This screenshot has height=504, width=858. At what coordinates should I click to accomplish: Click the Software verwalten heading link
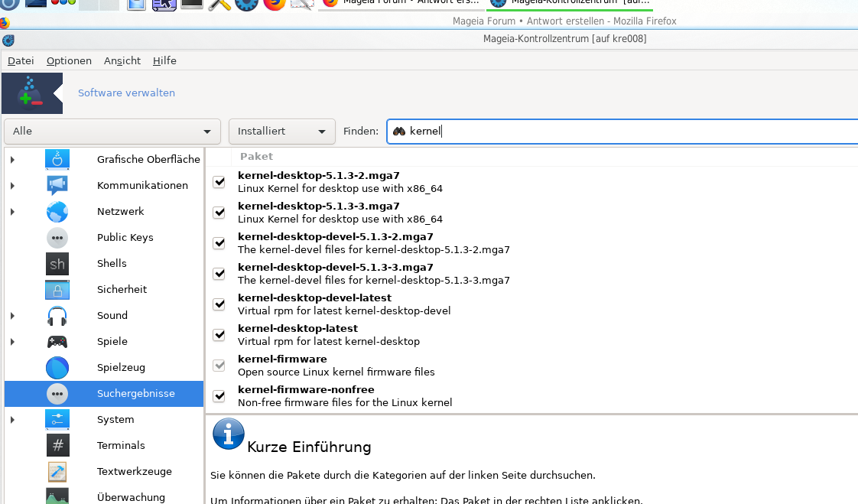126,93
